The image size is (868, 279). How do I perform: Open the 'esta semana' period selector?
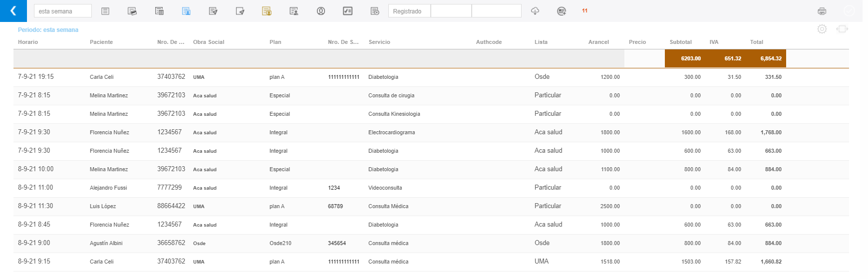click(62, 11)
